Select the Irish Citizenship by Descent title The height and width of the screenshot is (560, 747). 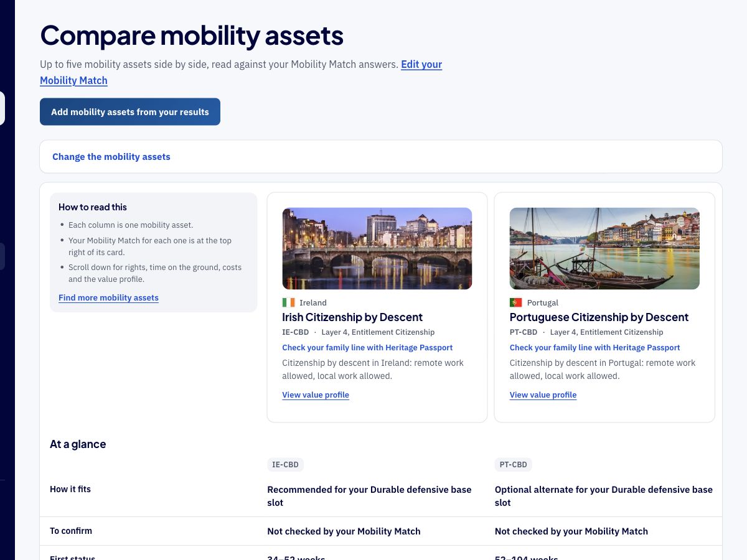(x=352, y=317)
